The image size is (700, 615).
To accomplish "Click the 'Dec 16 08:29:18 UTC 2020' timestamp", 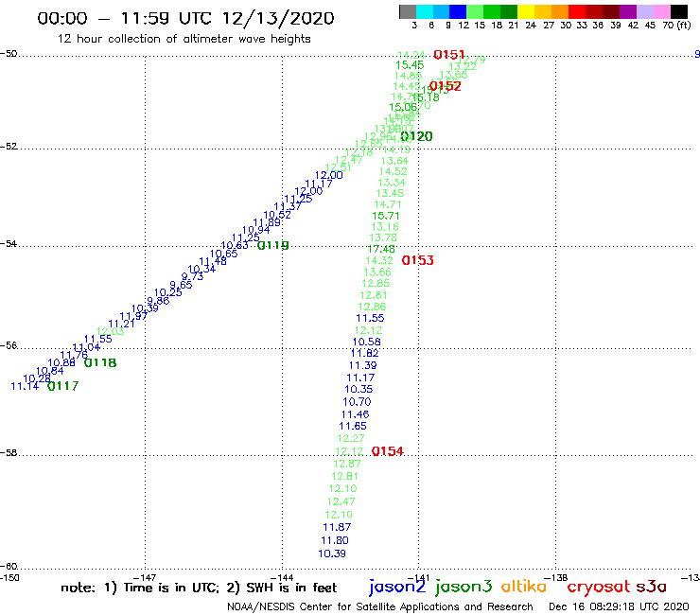I will coord(619,607).
